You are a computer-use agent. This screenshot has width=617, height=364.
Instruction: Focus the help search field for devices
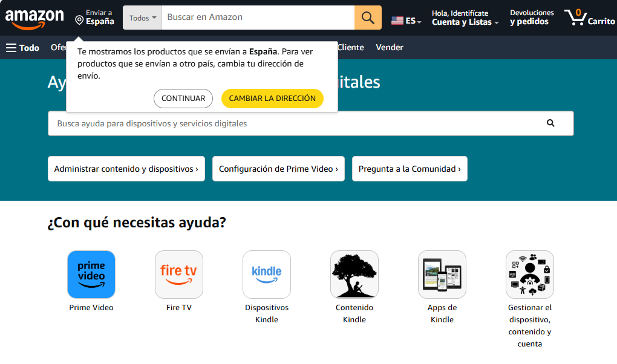[311, 123]
